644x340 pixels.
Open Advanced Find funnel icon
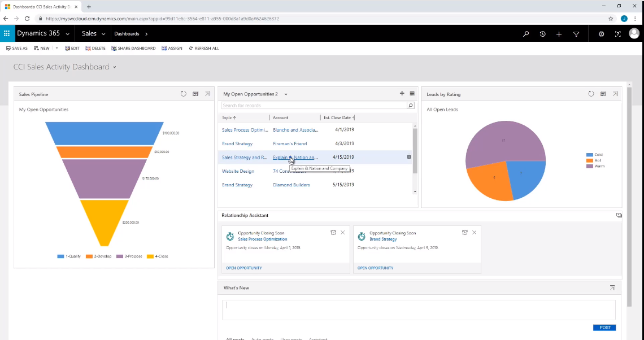(x=576, y=34)
